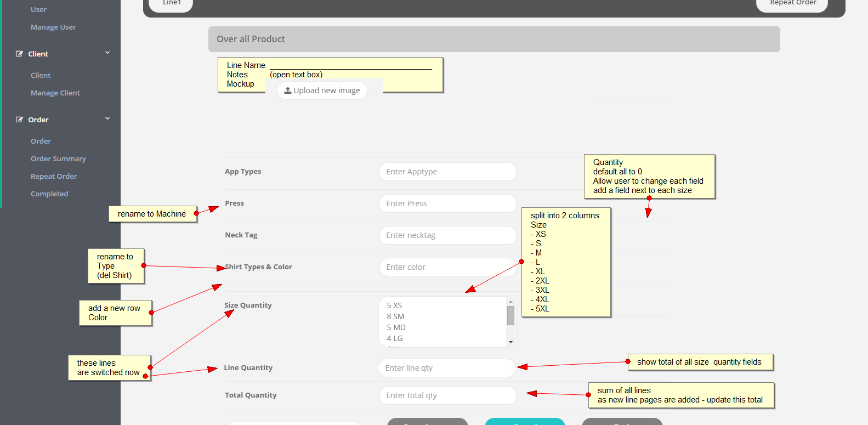
Task: Open the Order submenu item below Order heading
Action: pyautogui.click(x=41, y=141)
